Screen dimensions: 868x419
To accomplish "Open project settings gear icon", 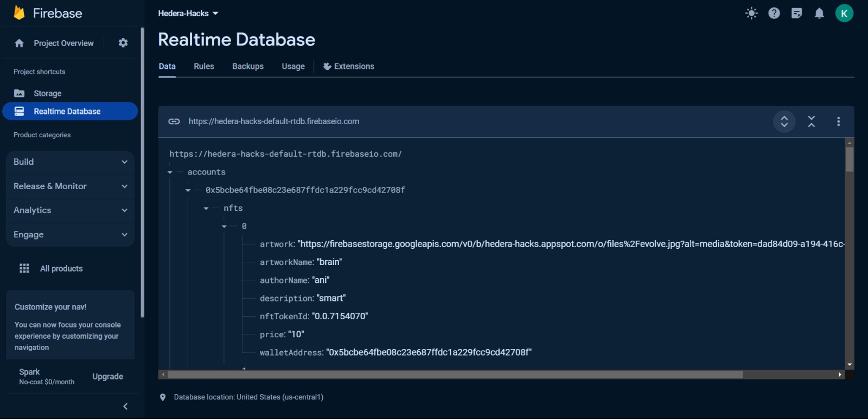I will tap(123, 43).
